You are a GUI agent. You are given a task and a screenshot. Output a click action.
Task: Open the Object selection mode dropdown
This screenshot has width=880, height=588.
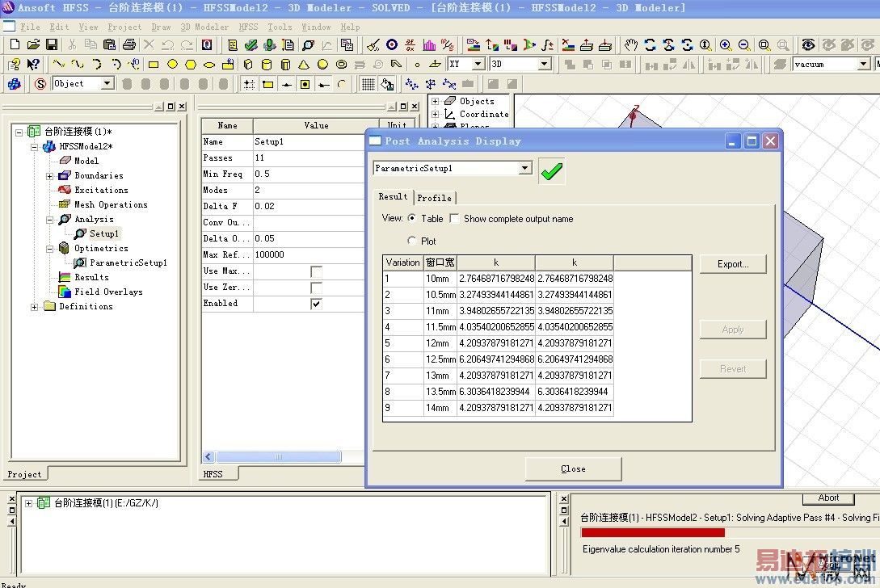click(107, 84)
